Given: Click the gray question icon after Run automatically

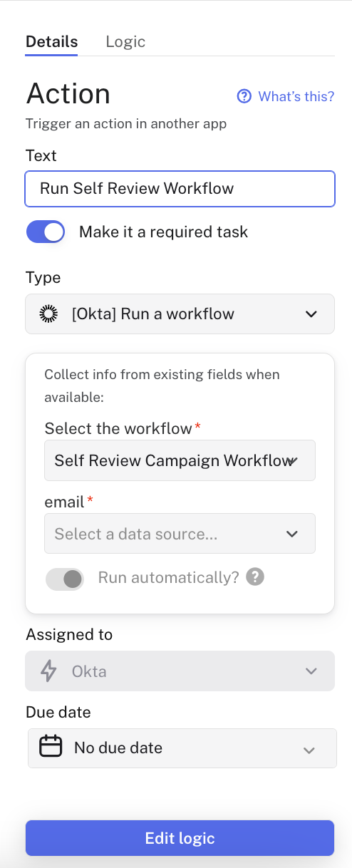Looking at the screenshot, I should point(255,577).
